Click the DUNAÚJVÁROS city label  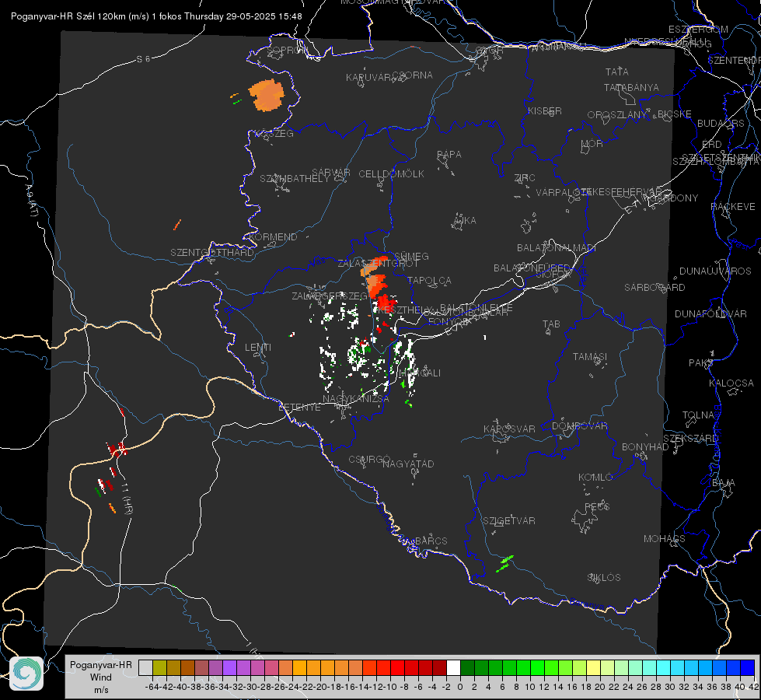pyautogui.click(x=715, y=271)
